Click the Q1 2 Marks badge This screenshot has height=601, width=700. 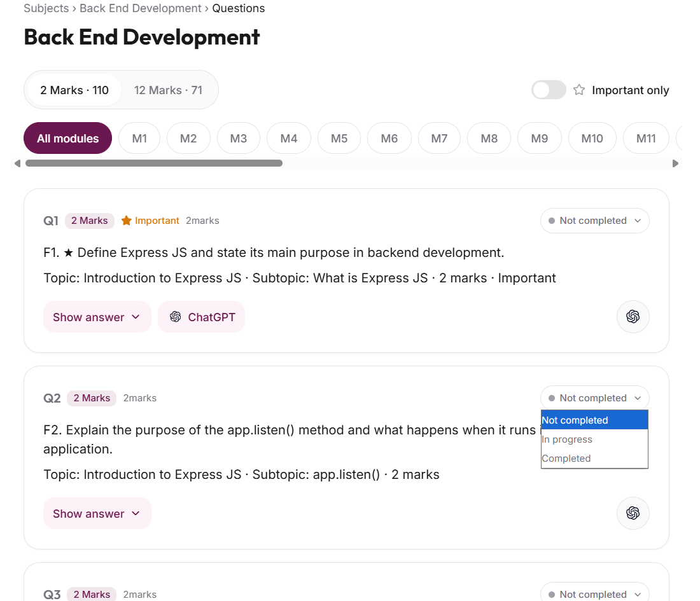coord(89,221)
